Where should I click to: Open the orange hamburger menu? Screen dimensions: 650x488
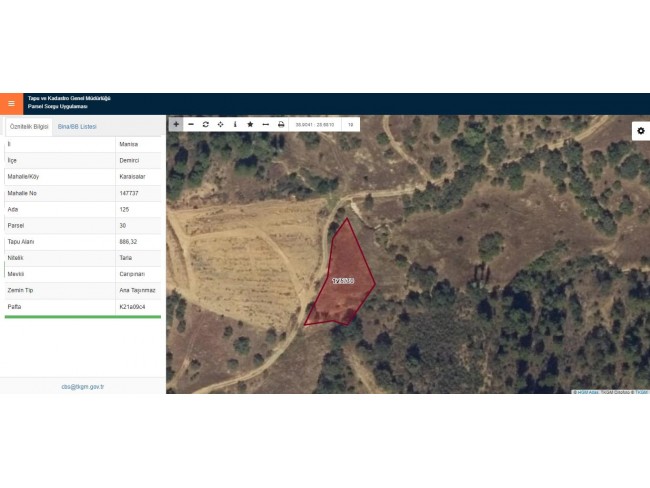(11, 103)
